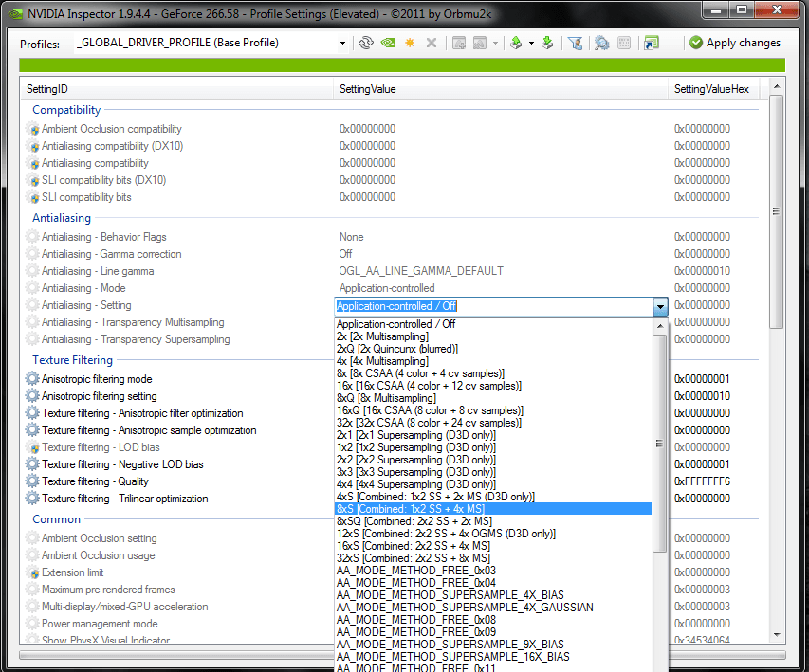The height and width of the screenshot is (672, 809).
Task: Click the SettingValueHex column header
Action: [x=714, y=89]
